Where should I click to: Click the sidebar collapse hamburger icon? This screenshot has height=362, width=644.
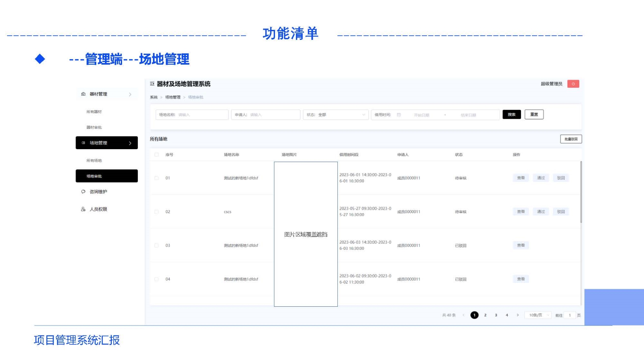click(x=152, y=84)
